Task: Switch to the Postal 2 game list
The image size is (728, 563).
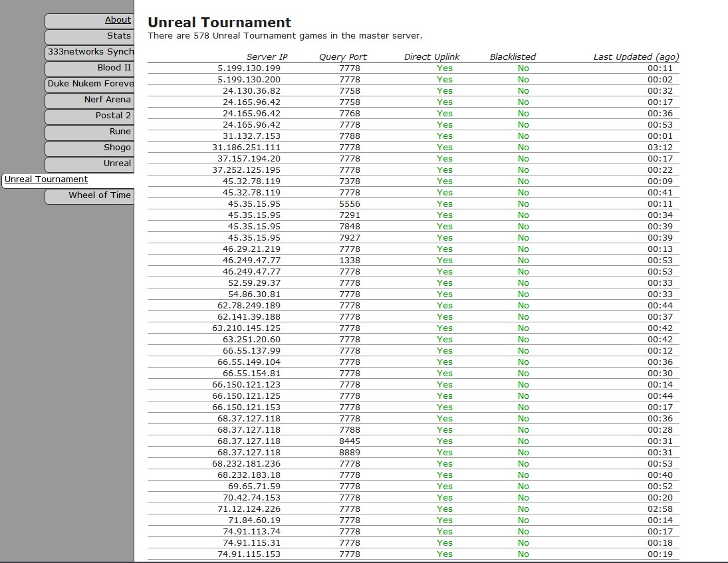Action: point(90,116)
